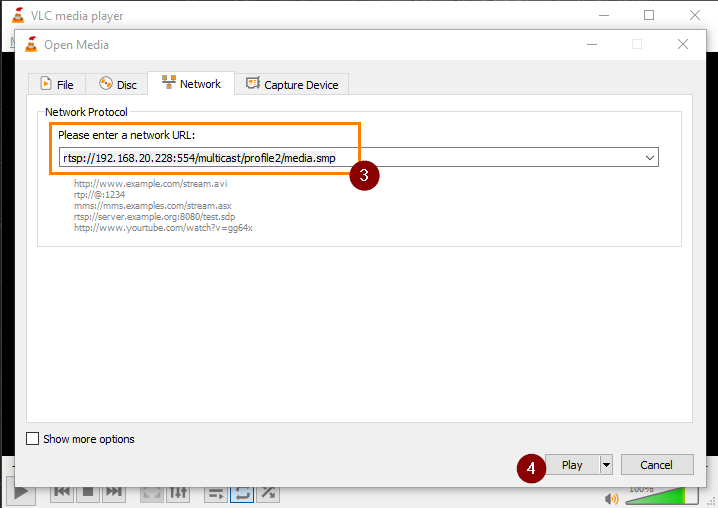
Task: Minimize the VLC media player main window
Action: click(x=604, y=15)
